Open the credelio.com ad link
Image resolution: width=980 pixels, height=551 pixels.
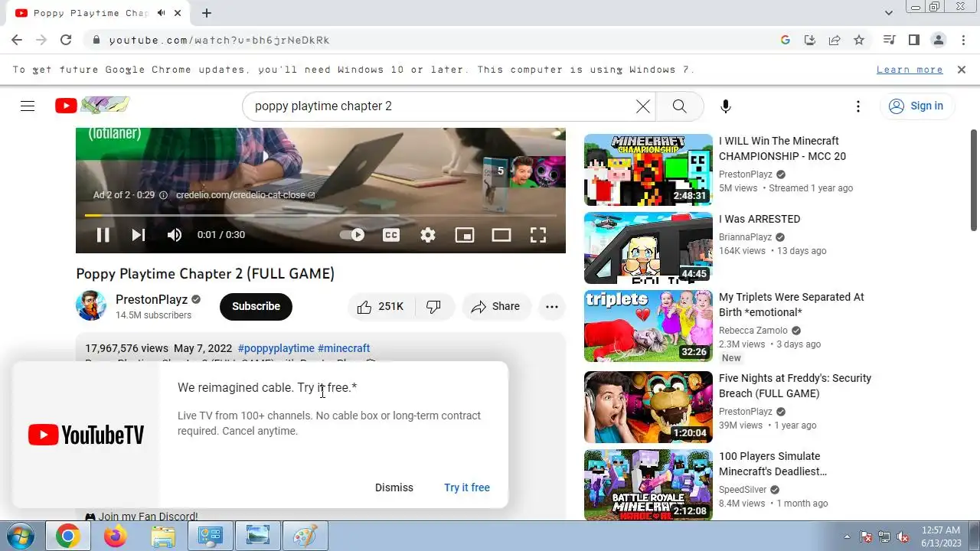(245, 195)
